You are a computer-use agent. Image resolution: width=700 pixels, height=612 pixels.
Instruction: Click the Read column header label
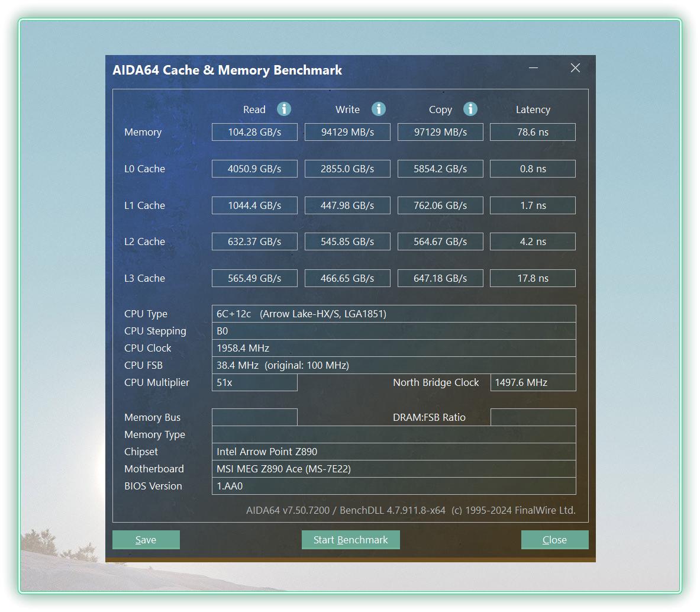[x=254, y=110]
